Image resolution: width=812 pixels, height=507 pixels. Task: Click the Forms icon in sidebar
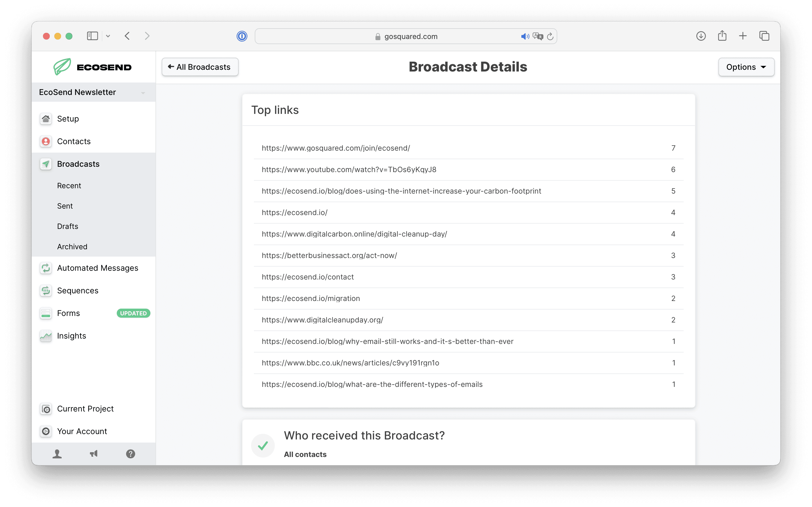[x=46, y=313]
